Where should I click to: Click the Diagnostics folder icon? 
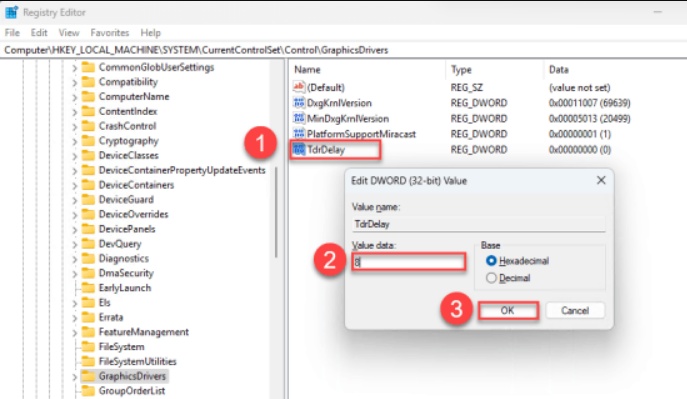pos(88,258)
